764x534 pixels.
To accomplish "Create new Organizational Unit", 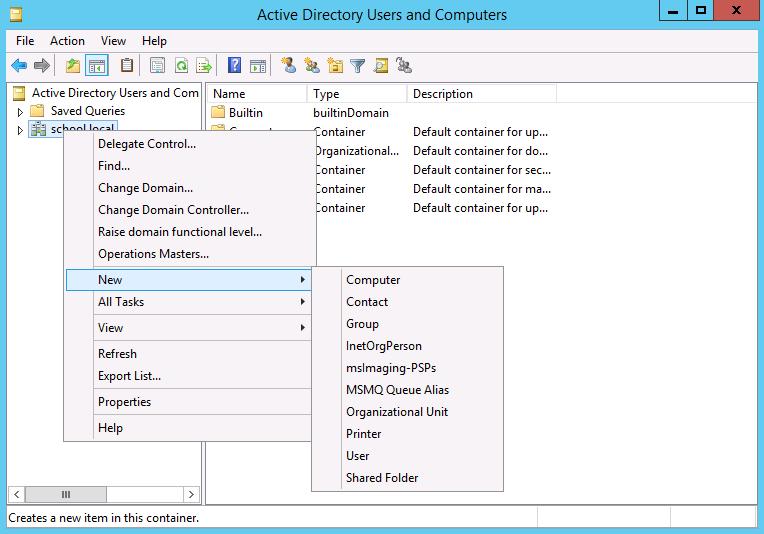I will pyautogui.click(x=407, y=412).
